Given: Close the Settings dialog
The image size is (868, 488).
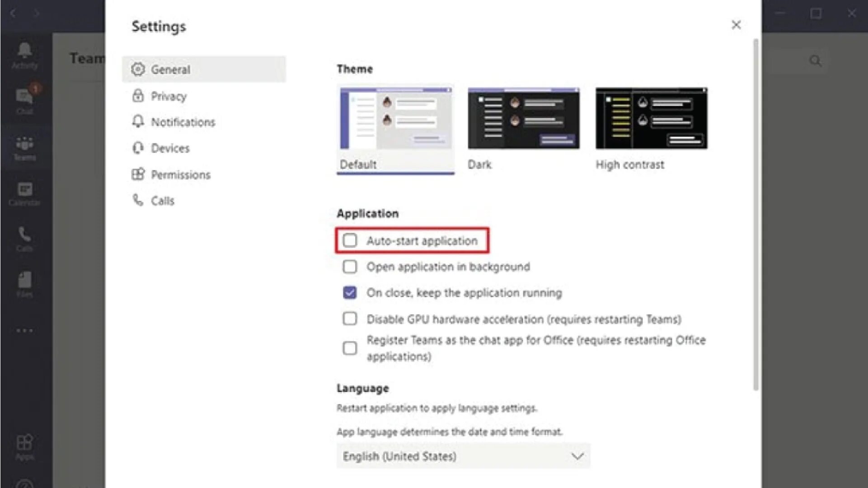Looking at the screenshot, I should tap(736, 25).
